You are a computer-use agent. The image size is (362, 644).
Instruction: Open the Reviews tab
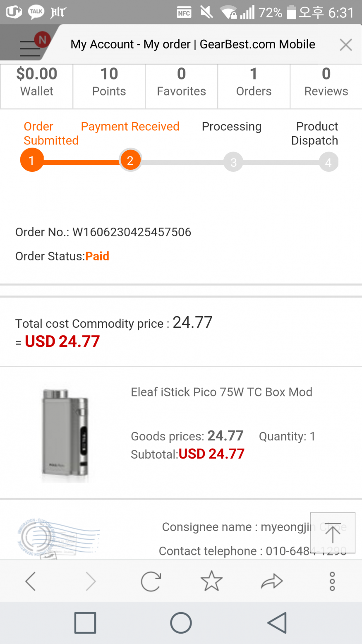click(326, 82)
